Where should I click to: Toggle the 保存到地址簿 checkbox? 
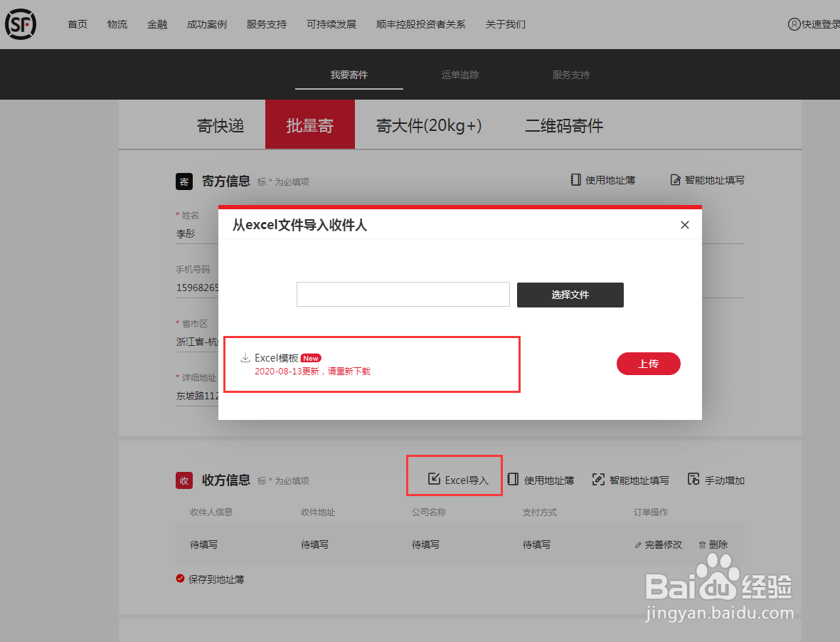(x=180, y=579)
